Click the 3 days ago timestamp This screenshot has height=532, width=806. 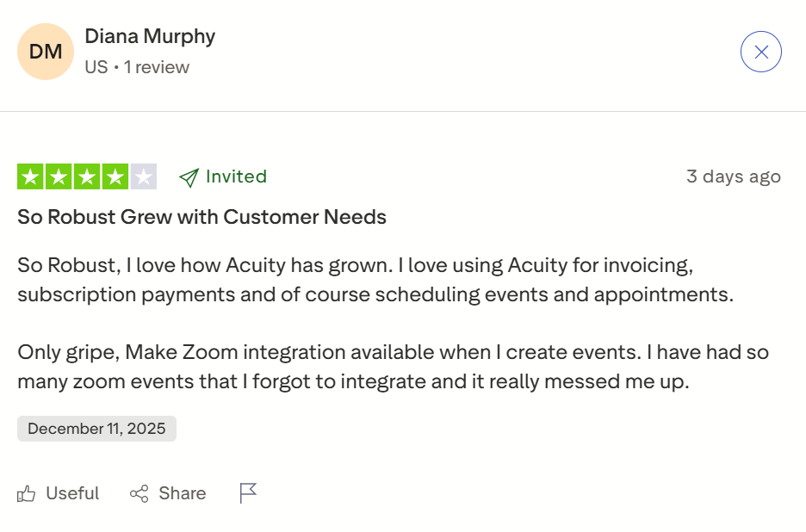click(x=734, y=176)
